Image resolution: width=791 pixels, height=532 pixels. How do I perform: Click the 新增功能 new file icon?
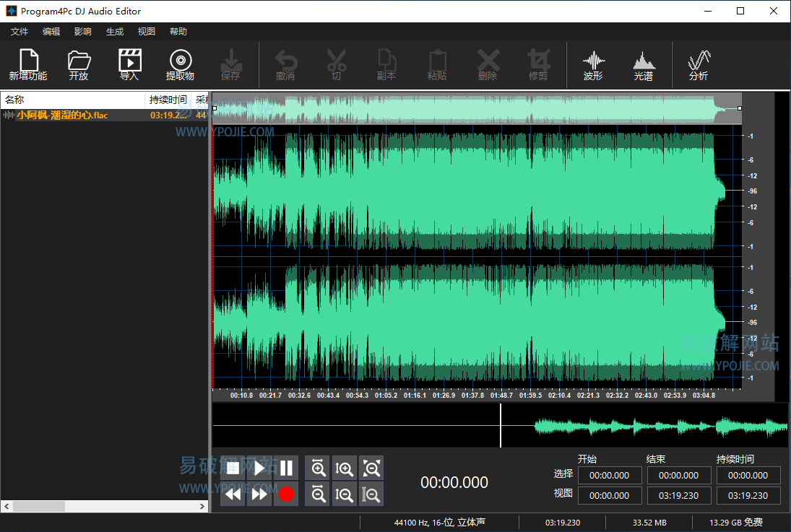coord(28,65)
